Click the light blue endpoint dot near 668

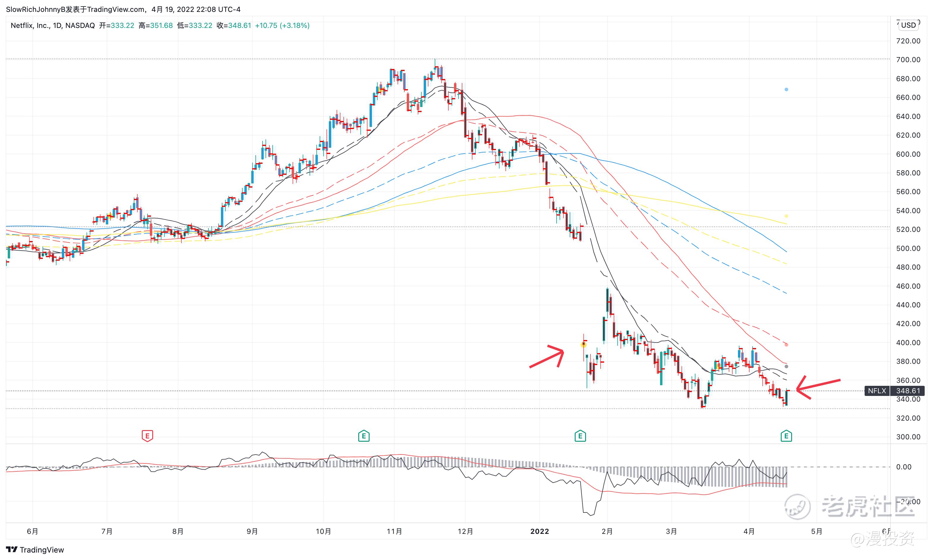pos(786,89)
